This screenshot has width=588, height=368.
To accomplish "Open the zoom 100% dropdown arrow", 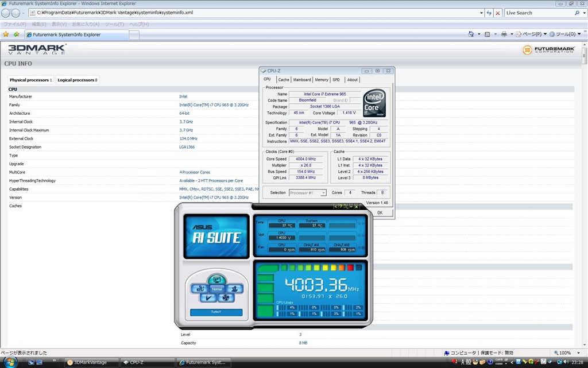I will (x=578, y=352).
